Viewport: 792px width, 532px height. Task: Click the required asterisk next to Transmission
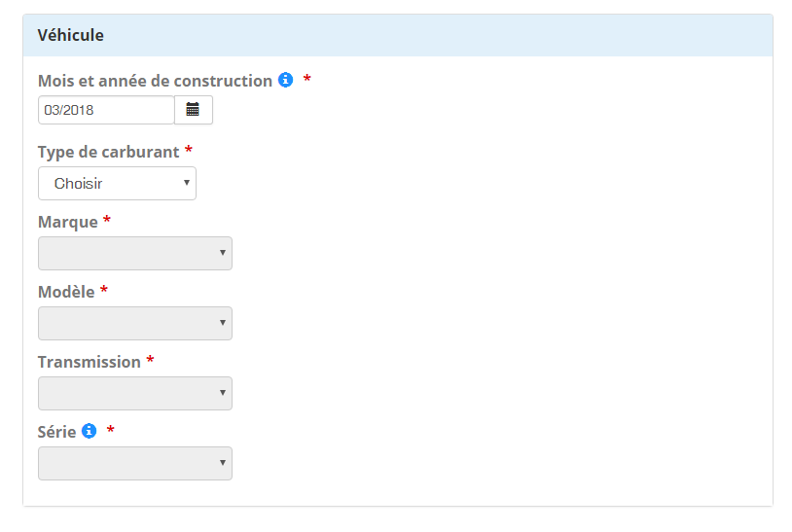pyautogui.click(x=150, y=361)
